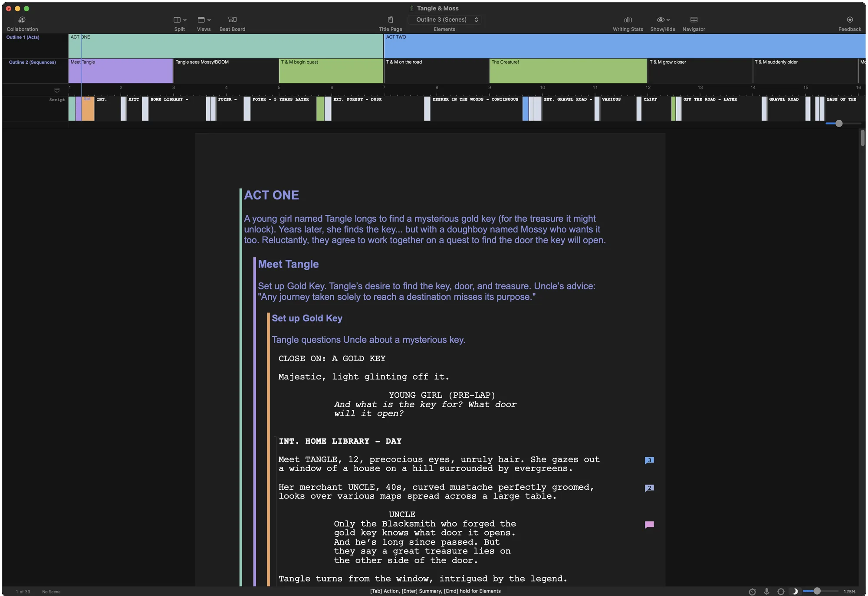
Task: Open the Title Page
Action: [x=390, y=23]
